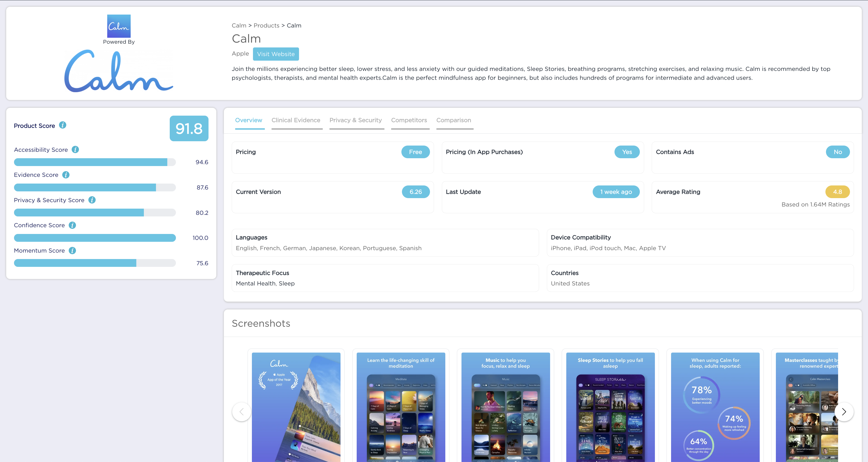This screenshot has width=868, height=462.
Task: Switch to the Overview tab
Action: (x=249, y=120)
